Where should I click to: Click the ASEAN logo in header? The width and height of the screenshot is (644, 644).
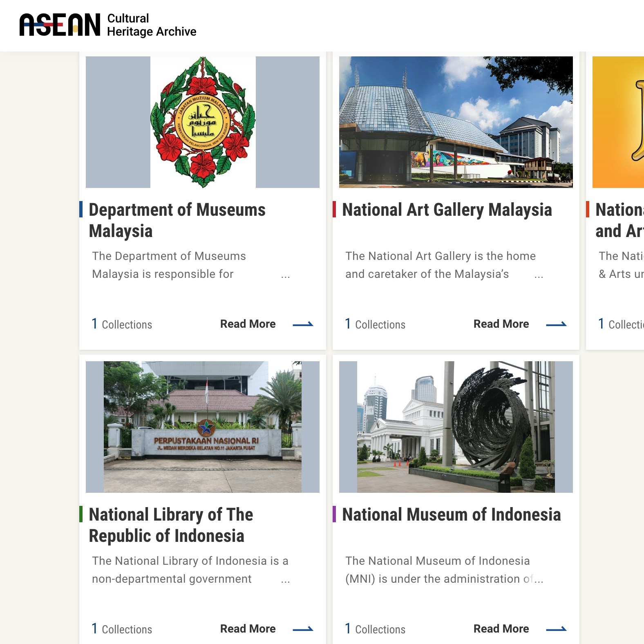[x=60, y=25]
